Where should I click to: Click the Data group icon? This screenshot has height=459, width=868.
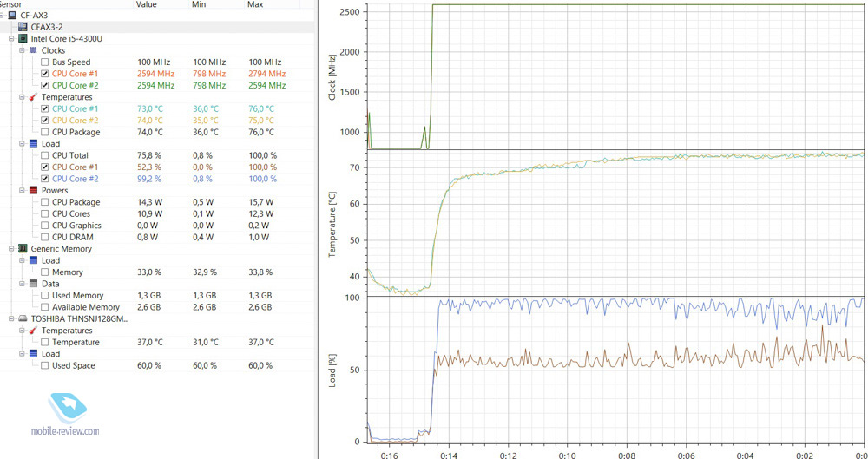(33, 284)
